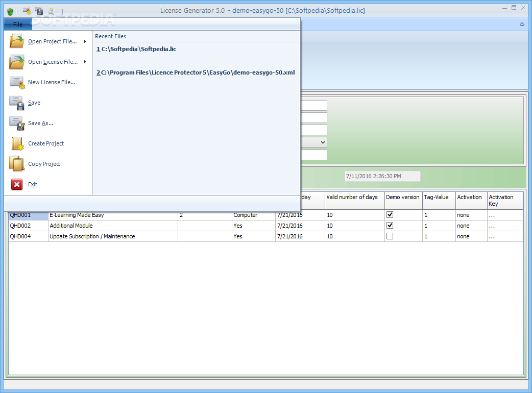Click the topmost input field in green panel
The width and height of the screenshot is (532, 393).
[314, 106]
